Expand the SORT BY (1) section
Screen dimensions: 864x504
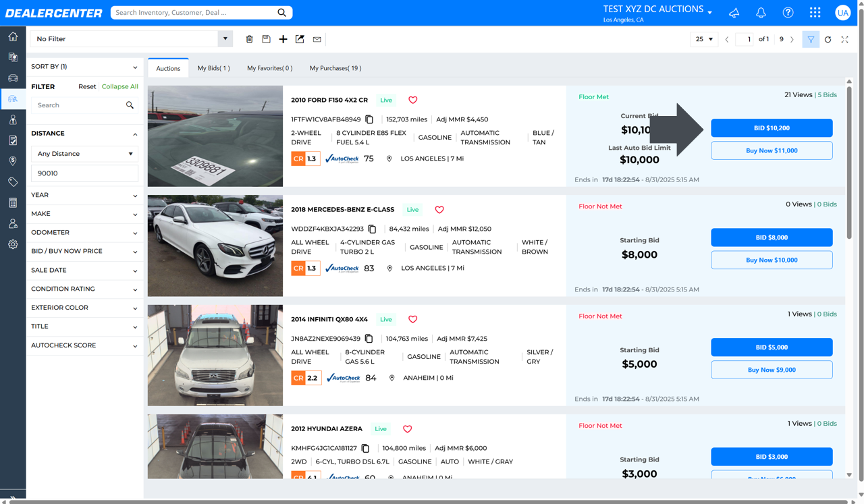[x=84, y=67]
